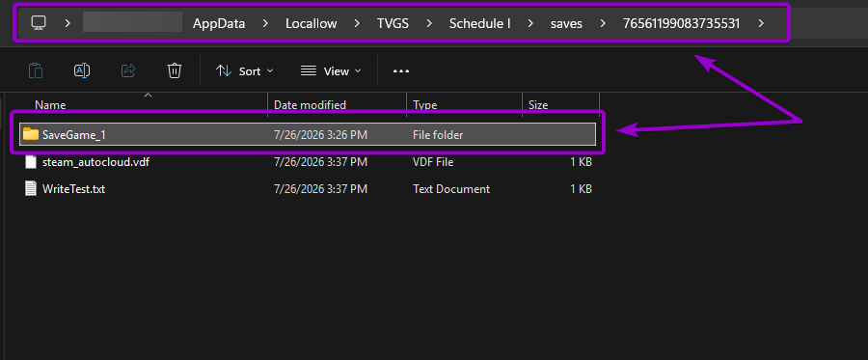Open the View dropdown

[331, 70]
